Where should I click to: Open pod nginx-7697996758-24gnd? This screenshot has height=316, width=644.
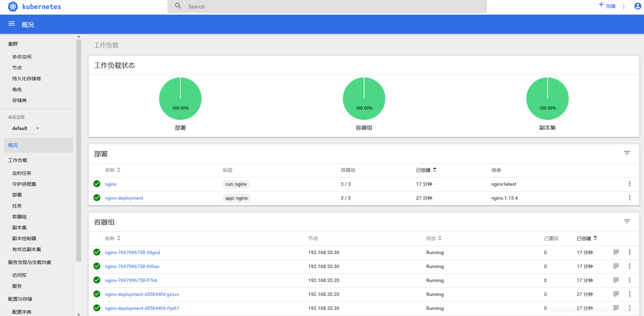point(132,252)
